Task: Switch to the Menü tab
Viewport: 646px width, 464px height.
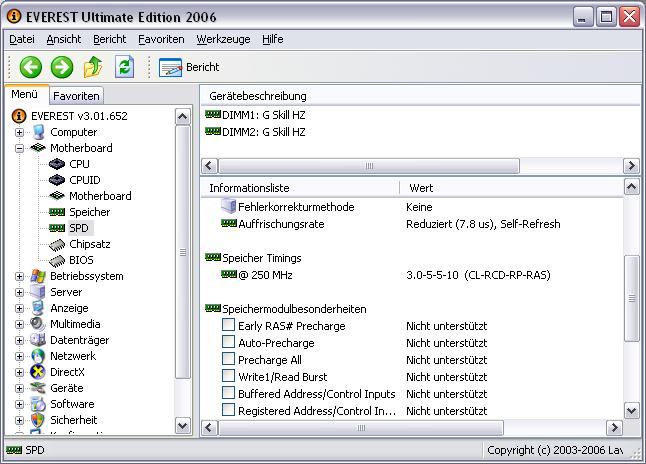Action: click(25, 94)
